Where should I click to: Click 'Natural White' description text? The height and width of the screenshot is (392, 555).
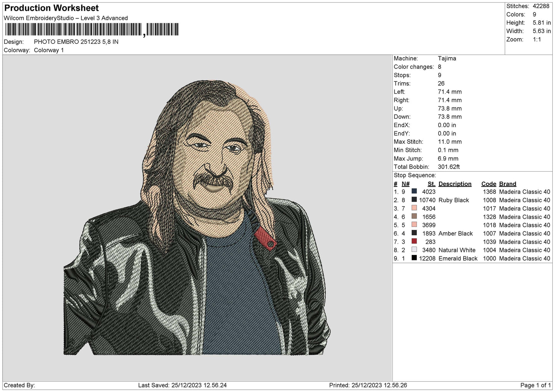click(457, 250)
